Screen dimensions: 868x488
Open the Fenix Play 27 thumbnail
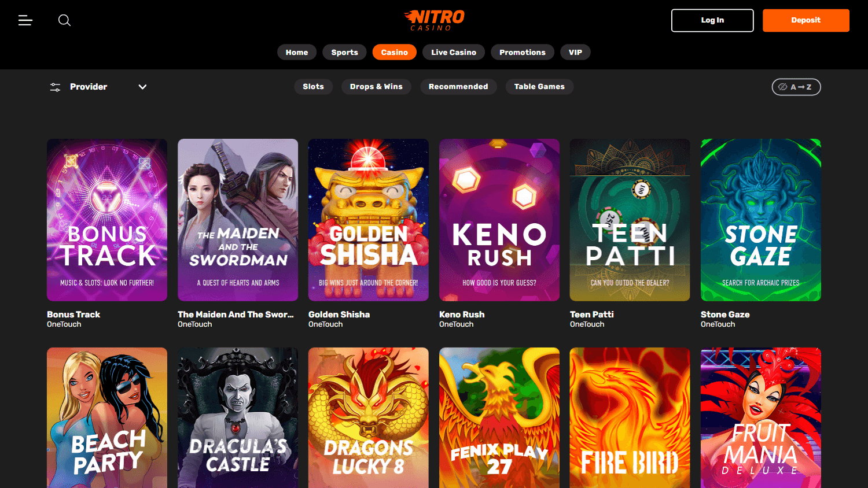[499, 417]
